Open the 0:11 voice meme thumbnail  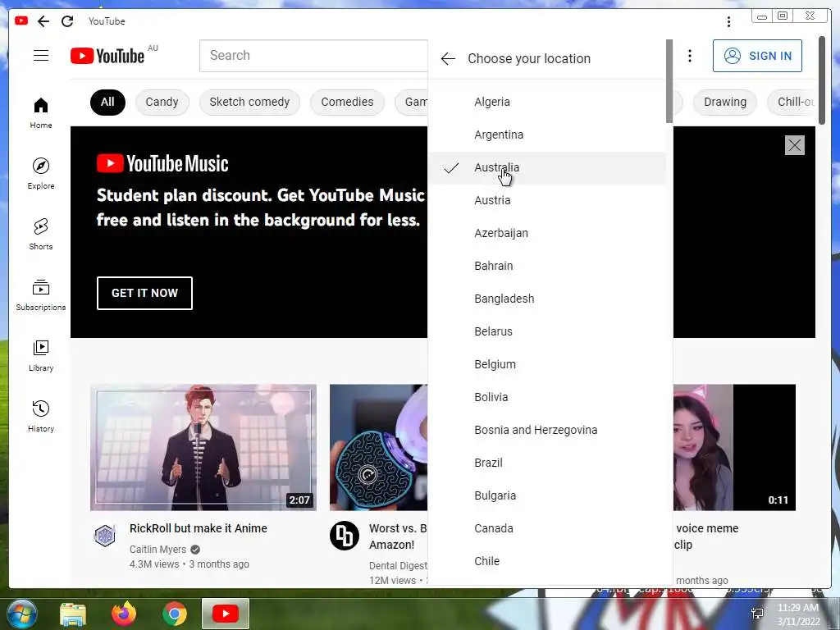734,447
